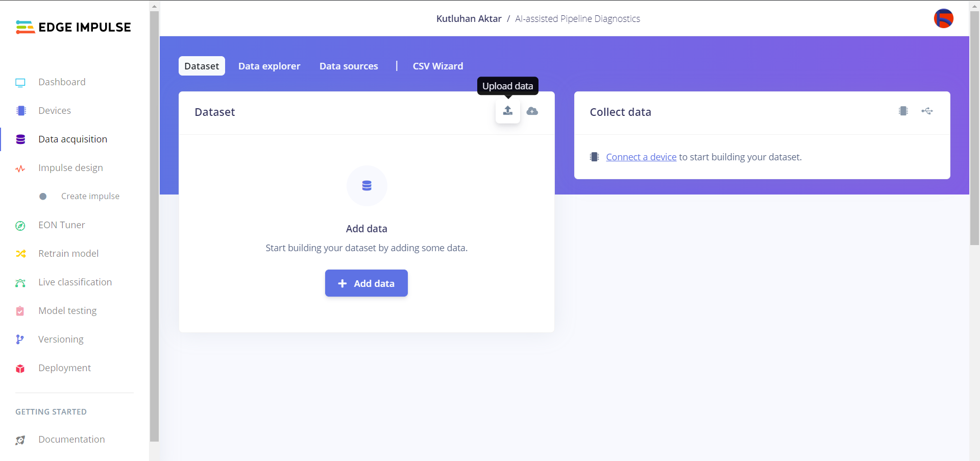Click the device chip icon in Collect data header
980x461 pixels.
point(903,111)
